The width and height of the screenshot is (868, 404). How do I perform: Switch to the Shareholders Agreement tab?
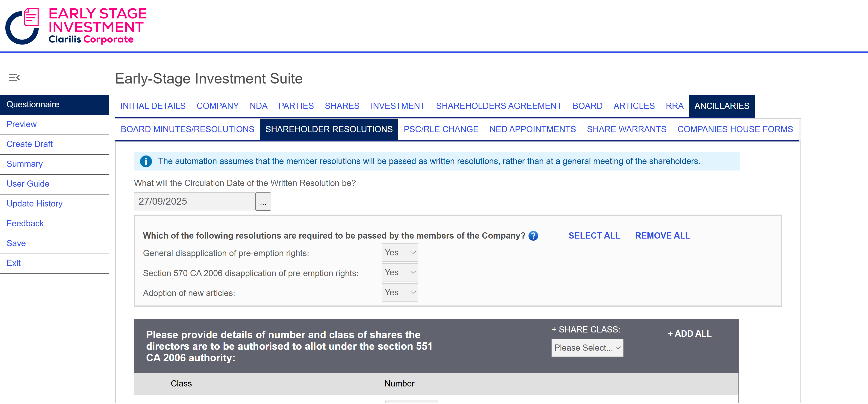click(498, 106)
